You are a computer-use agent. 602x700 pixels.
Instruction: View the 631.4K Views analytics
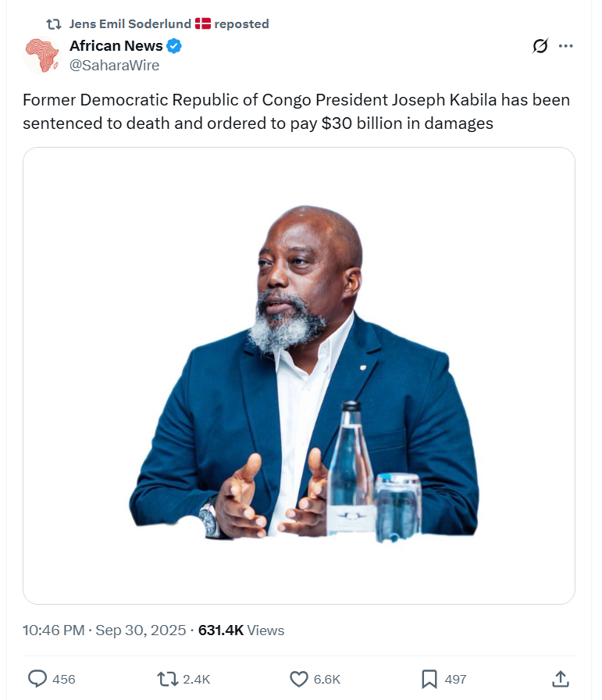(x=241, y=630)
